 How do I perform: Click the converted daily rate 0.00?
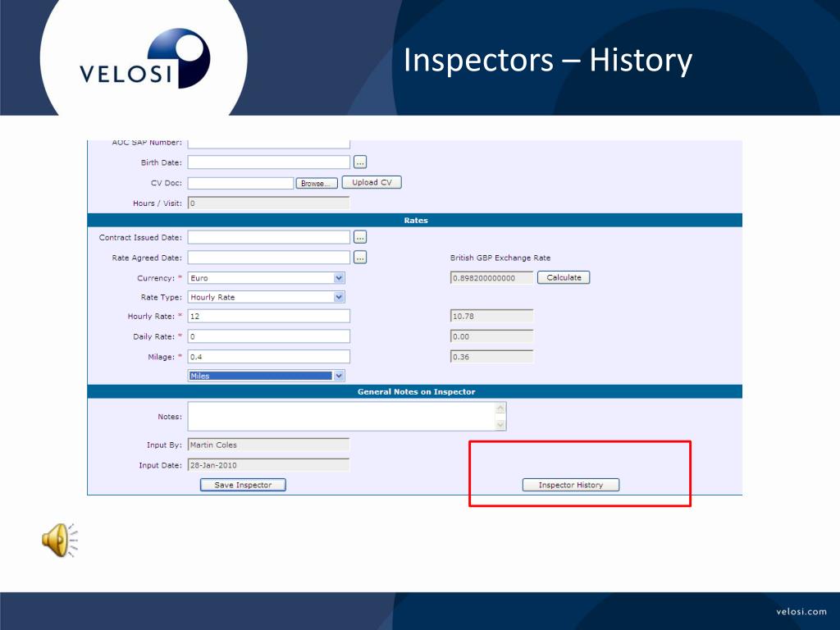(x=492, y=336)
